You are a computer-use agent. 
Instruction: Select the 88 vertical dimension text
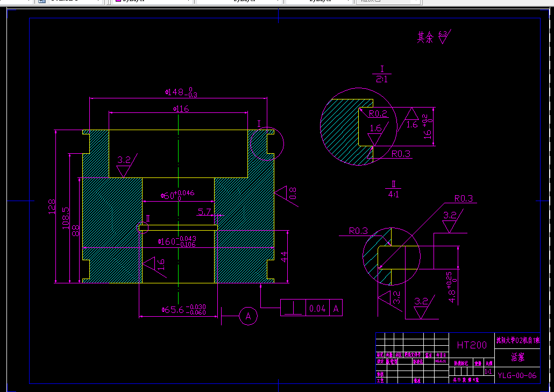click(x=76, y=231)
